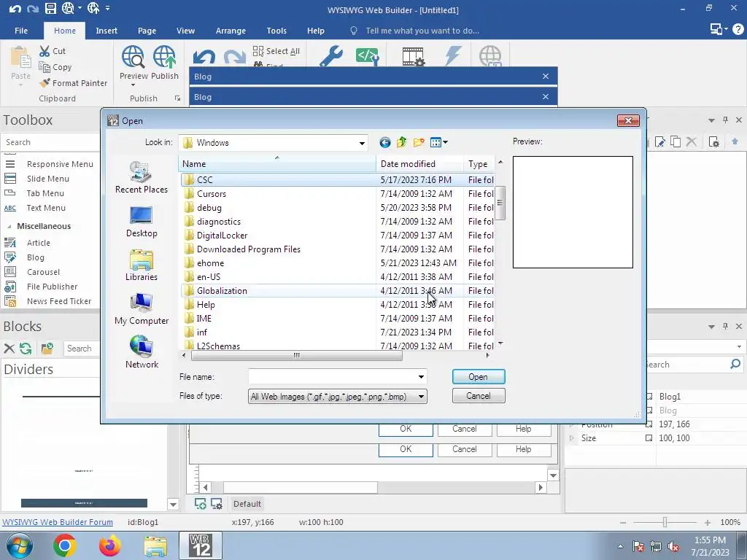Click Select All in the ribbon
The height and width of the screenshot is (560, 747).
pos(276,51)
